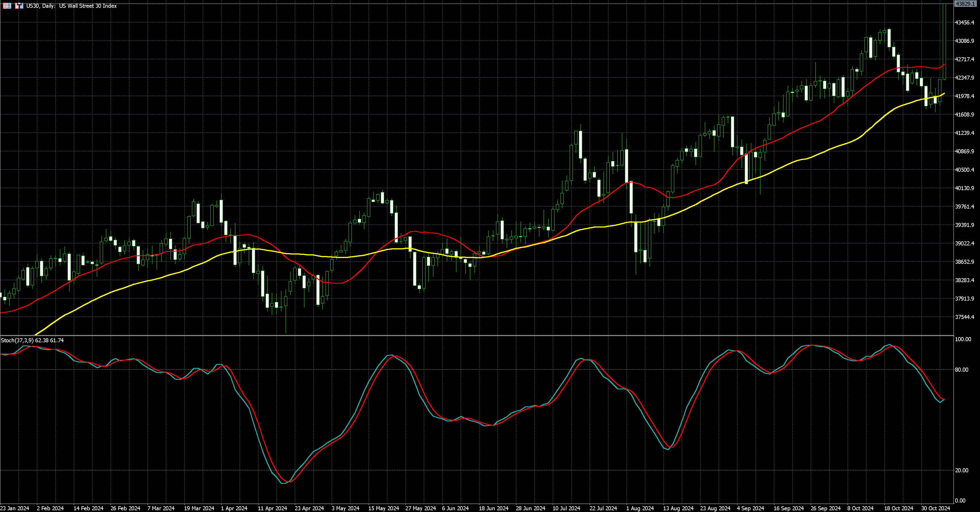Toggle the One Click Trading panel icon
The image size is (980, 512).
[19, 6]
